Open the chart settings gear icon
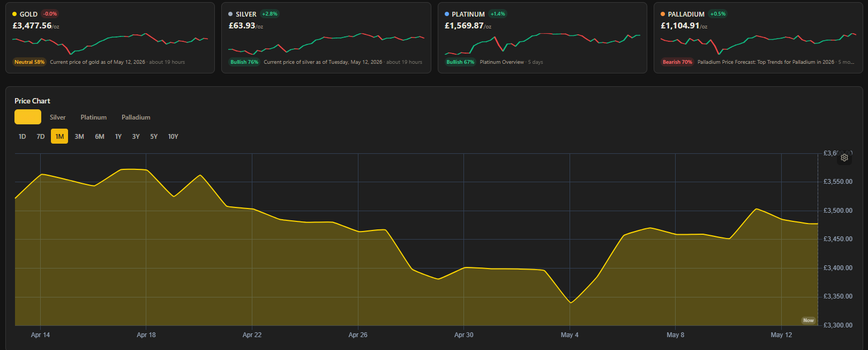868x350 pixels. 844,158
